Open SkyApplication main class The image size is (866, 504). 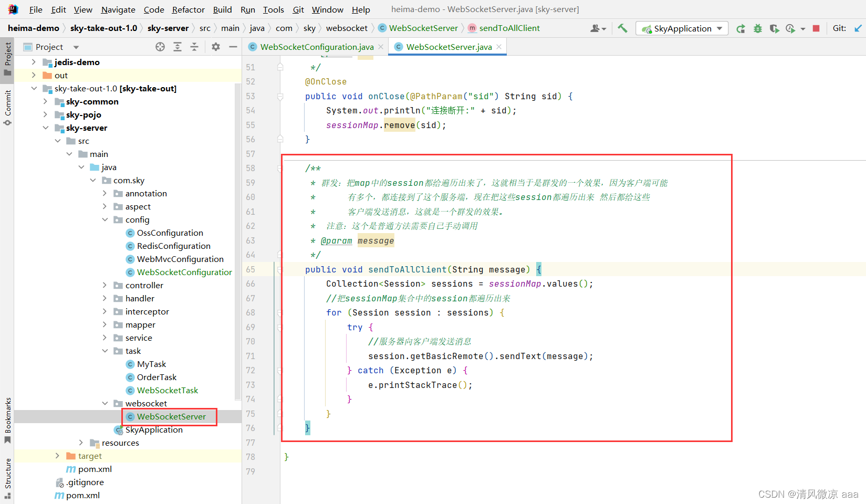154,429
